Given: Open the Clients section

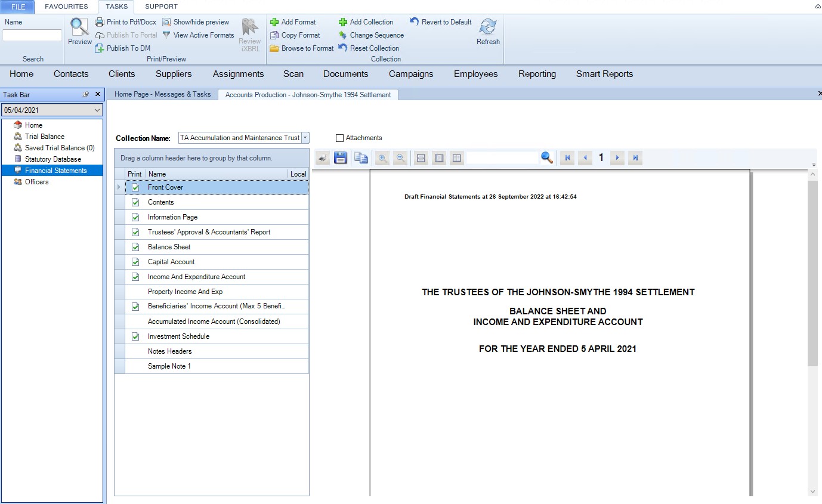Looking at the screenshot, I should [x=122, y=74].
